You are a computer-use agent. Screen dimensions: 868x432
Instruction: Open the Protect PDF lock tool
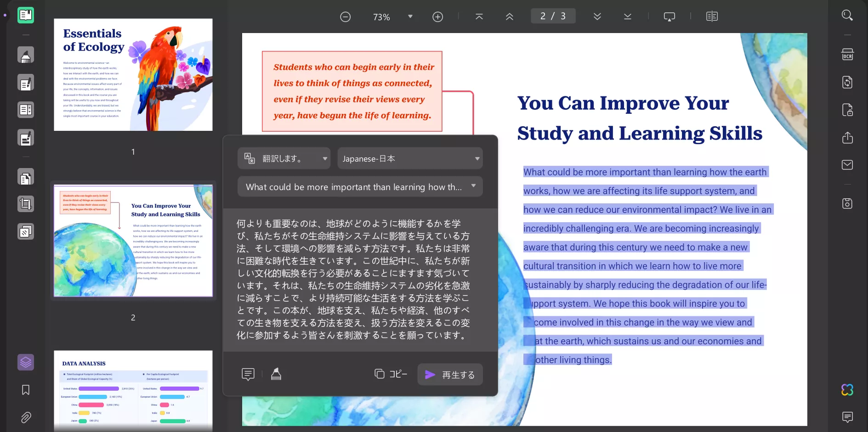pos(847,110)
